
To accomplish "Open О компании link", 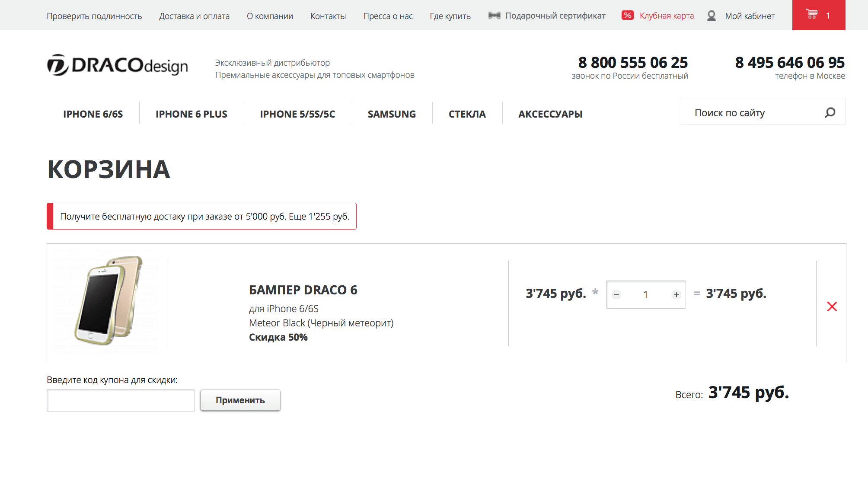I will point(270,16).
